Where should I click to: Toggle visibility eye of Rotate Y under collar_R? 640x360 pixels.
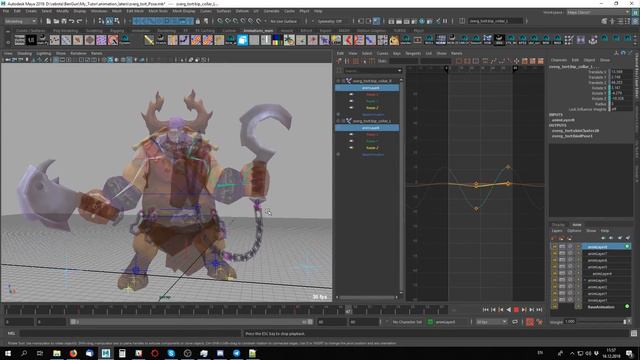[351, 101]
